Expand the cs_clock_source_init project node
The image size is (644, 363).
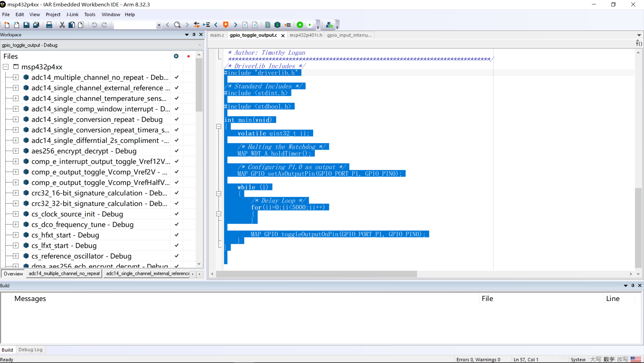click(x=16, y=214)
